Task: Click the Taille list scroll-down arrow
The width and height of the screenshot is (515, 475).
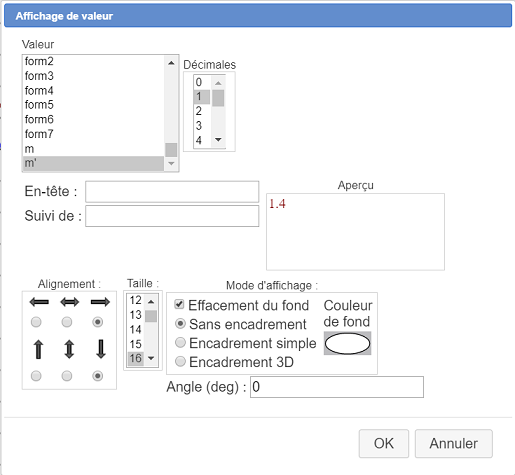Action: click(151, 358)
